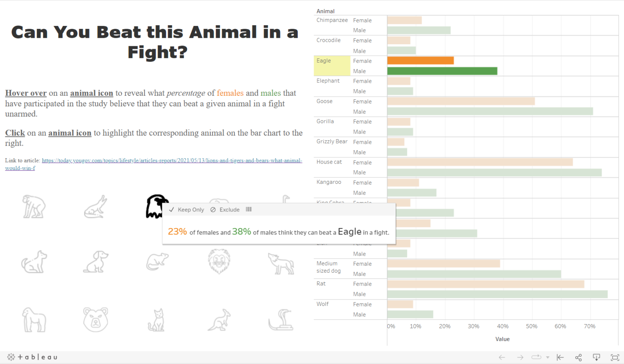The height and width of the screenshot is (364, 624).
Task: Select the chimpanzee icon
Action: pyautogui.click(x=35, y=207)
